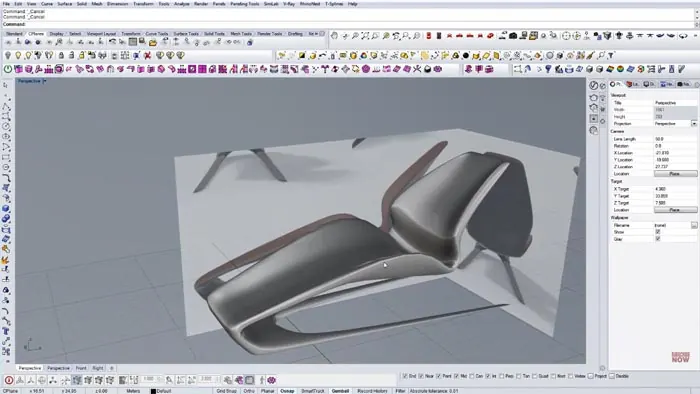This screenshot has width=700, height=394.
Task: Open the Projection dropdown
Action: [694, 124]
